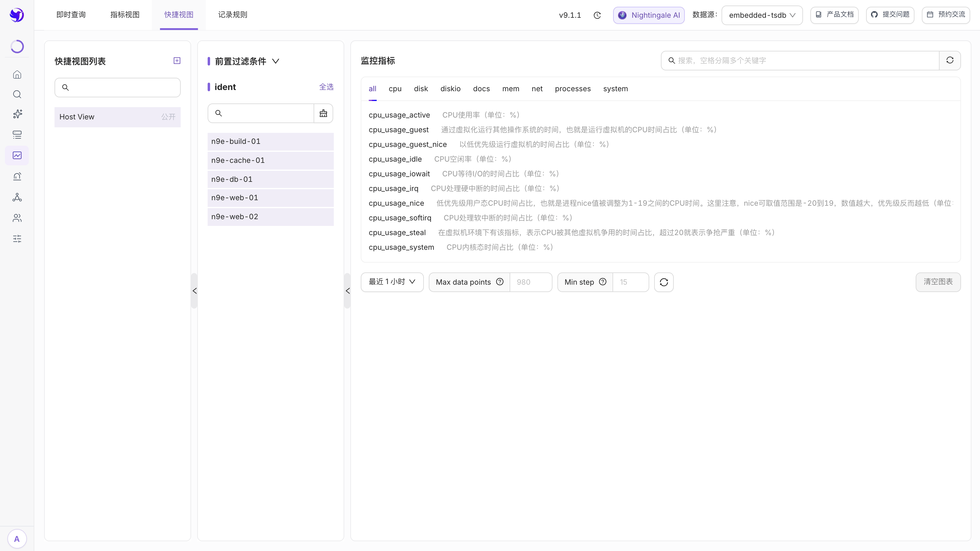Image resolution: width=980 pixels, height=551 pixels.
Task: Click the refresh button next to Min step
Action: (664, 282)
